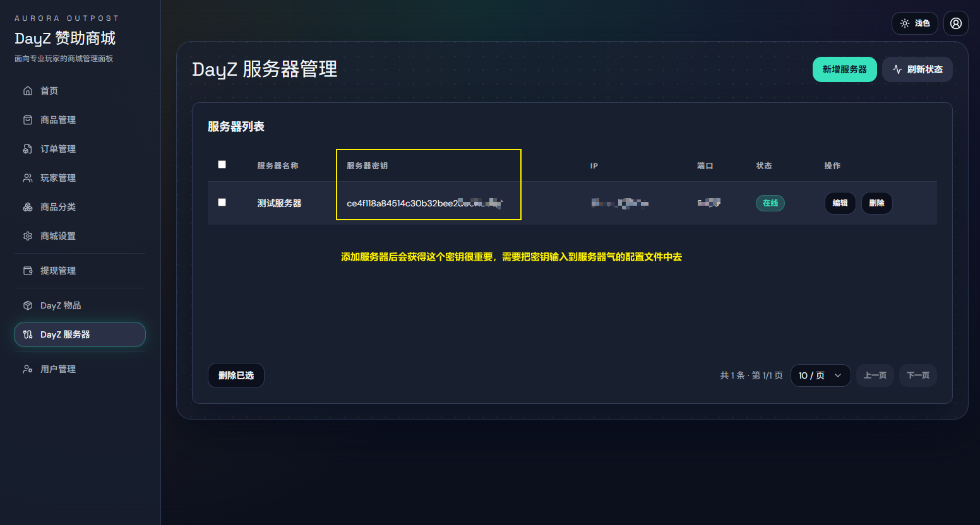The image size is (980, 525).
Task: Click the gear icon for 商城设置
Action: (28, 236)
